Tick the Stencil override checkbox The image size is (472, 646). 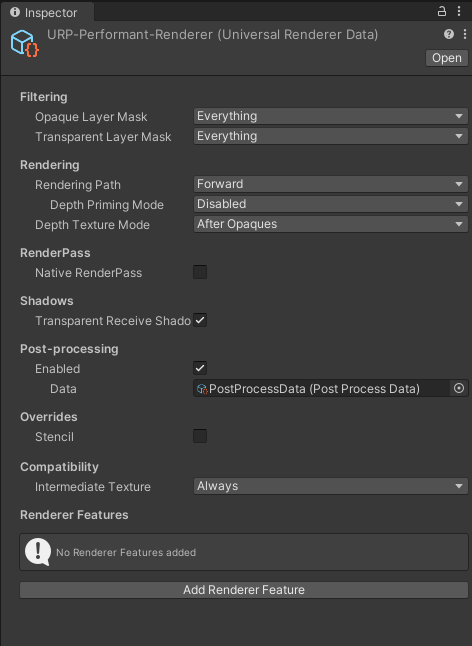[200, 436]
